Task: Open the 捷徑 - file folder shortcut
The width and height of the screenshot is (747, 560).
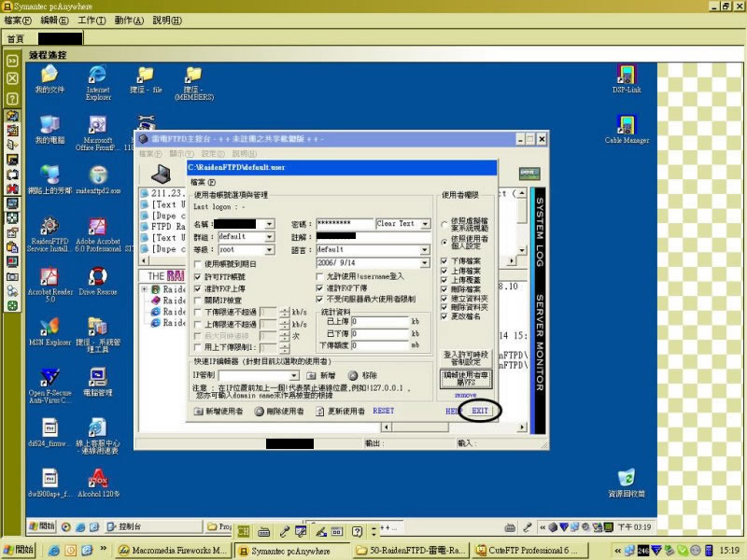Action: pyautogui.click(x=146, y=79)
